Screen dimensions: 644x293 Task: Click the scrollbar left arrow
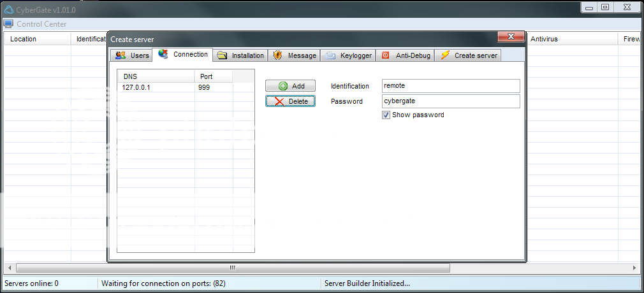[x=9, y=268]
